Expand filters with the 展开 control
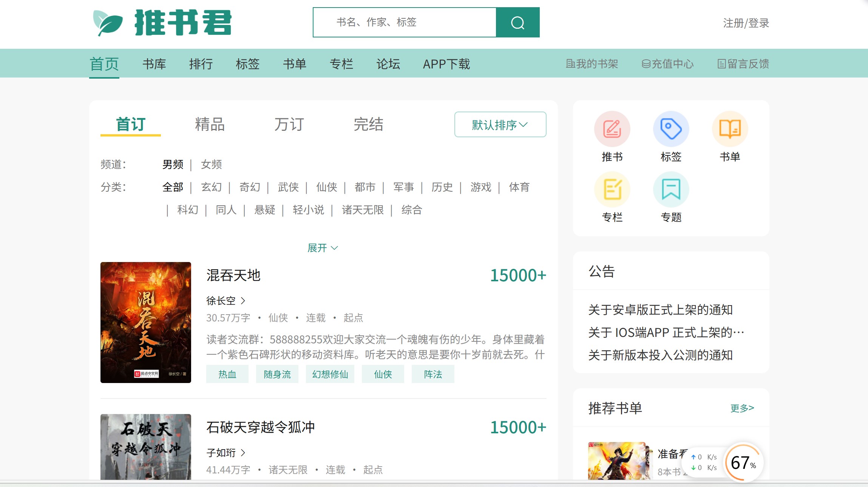868x487 pixels. click(322, 248)
